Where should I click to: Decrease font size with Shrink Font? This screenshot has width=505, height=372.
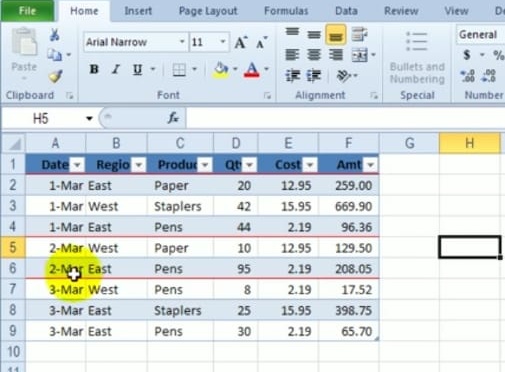[261, 43]
